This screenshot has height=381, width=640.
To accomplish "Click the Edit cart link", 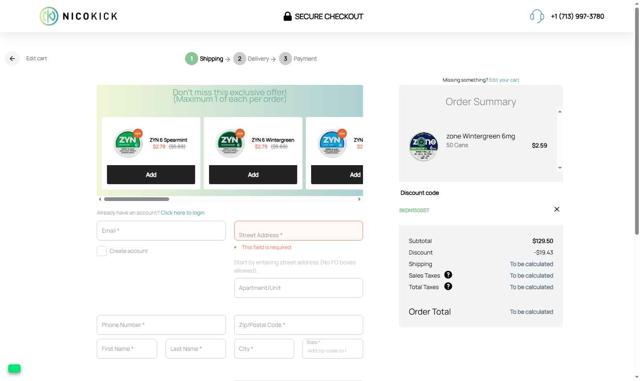I will (x=36, y=58).
